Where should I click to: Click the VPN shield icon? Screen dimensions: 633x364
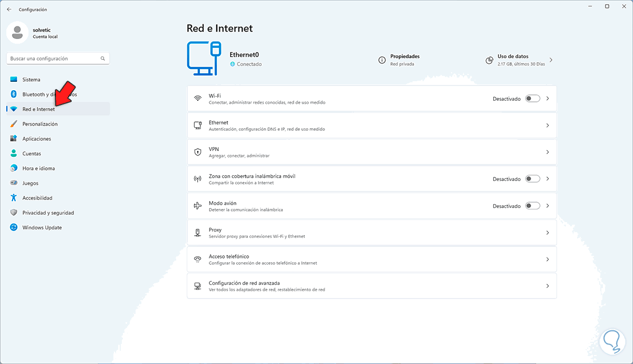pyautogui.click(x=198, y=152)
